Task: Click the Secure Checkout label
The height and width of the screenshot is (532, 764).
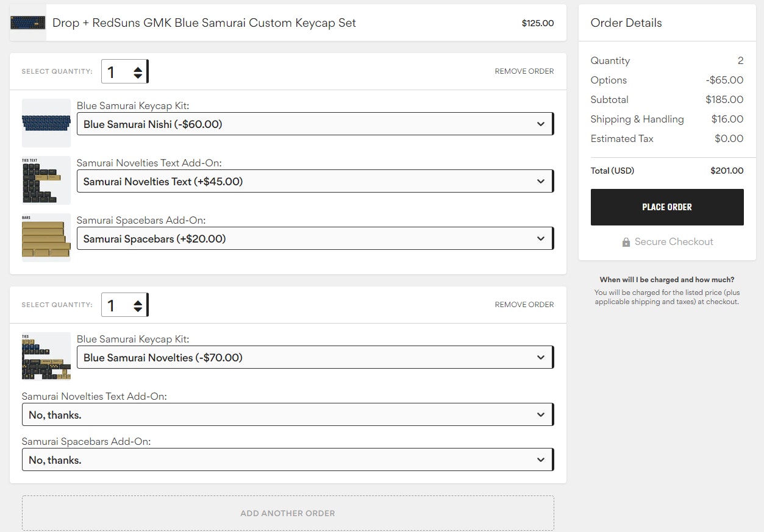Action: click(673, 242)
